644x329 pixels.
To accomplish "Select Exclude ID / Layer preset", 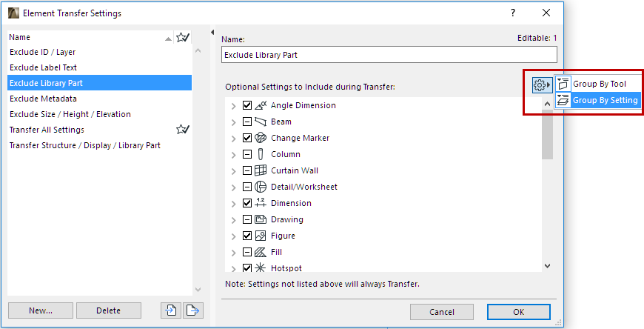I will point(99,52).
